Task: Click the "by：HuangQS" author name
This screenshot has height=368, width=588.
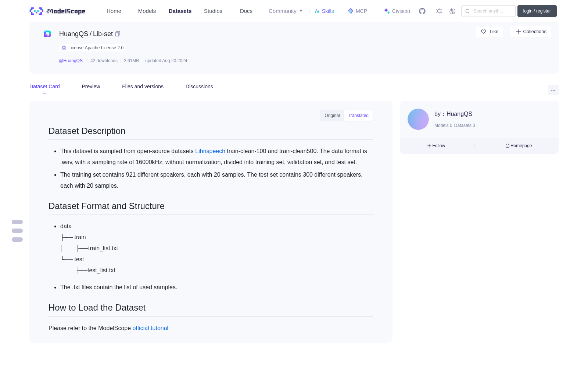Action: coord(453,114)
